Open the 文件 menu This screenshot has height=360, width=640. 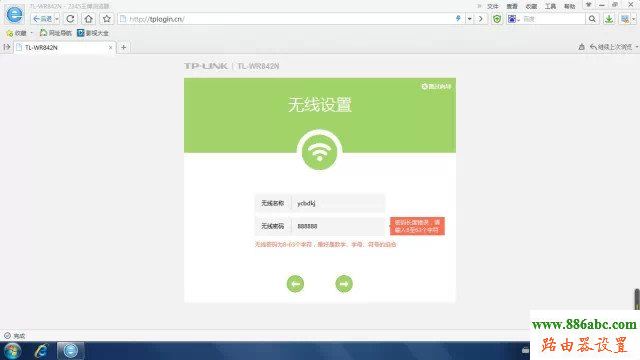[x=493, y=6]
